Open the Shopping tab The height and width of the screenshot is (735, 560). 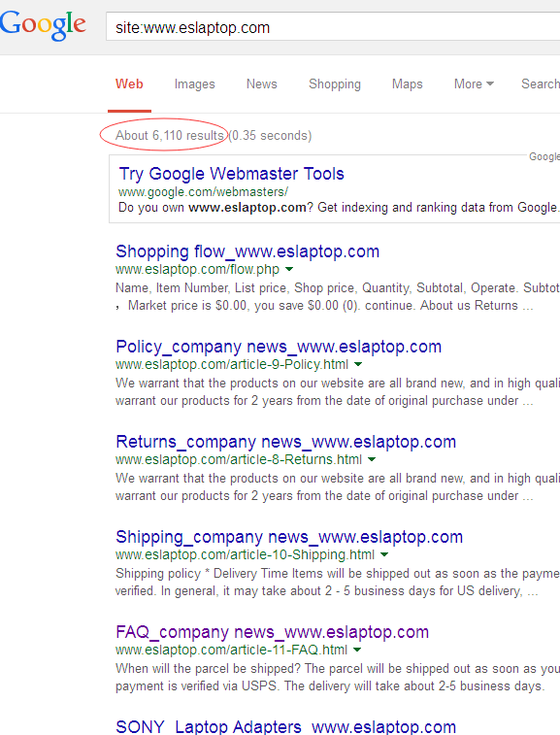pyautogui.click(x=335, y=84)
